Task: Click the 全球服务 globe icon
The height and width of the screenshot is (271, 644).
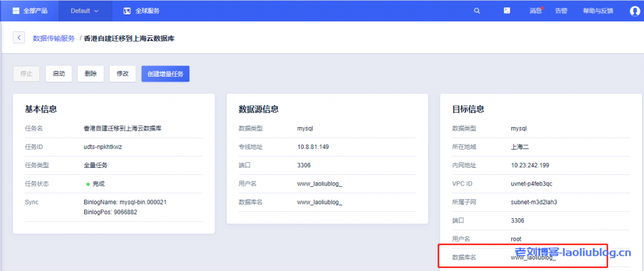Action: pyautogui.click(x=127, y=11)
